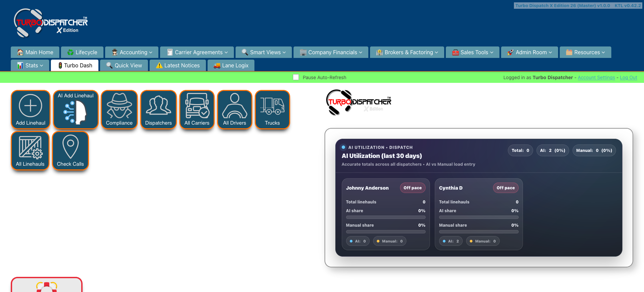Open the Compliance tile
The width and height of the screenshot is (644, 292).
point(119,109)
